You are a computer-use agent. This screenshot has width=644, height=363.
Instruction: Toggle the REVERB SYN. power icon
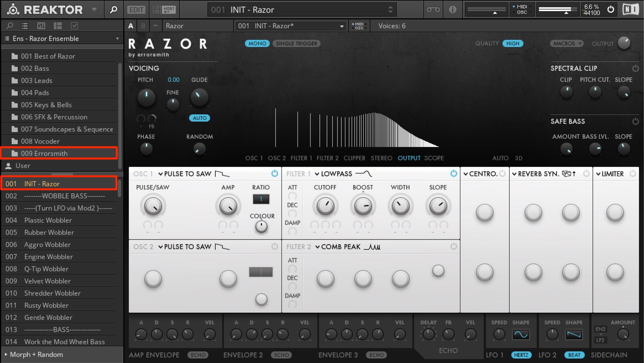[586, 173]
